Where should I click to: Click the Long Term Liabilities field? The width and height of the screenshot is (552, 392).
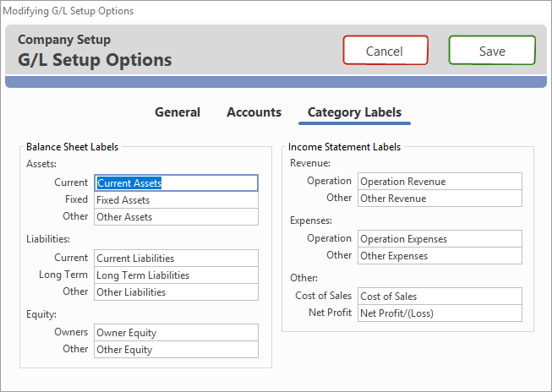click(176, 275)
